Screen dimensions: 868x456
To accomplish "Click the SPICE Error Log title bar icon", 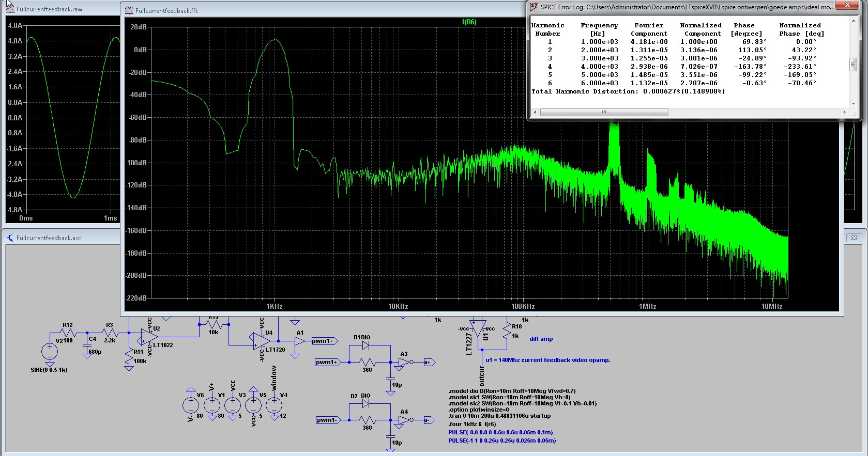I will pyautogui.click(x=534, y=7).
